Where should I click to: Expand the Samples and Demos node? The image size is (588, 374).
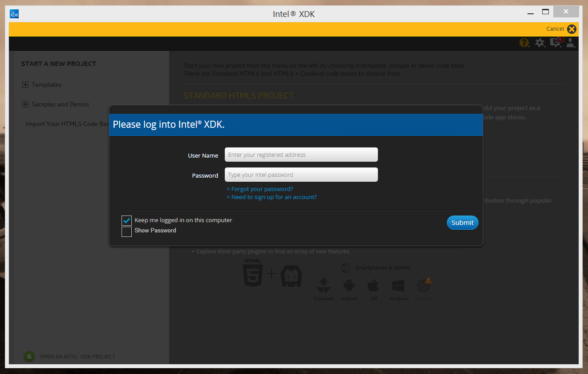25,104
